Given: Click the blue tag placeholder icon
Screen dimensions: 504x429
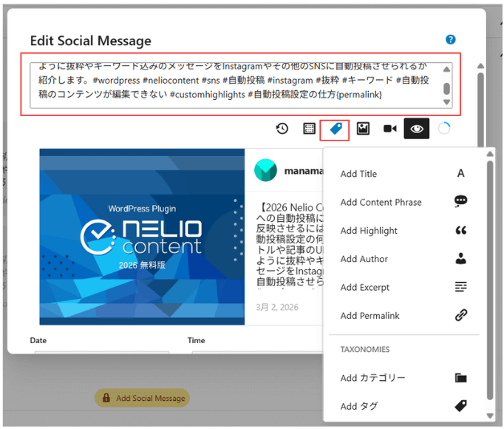Looking at the screenshot, I should (x=335, y=129).
